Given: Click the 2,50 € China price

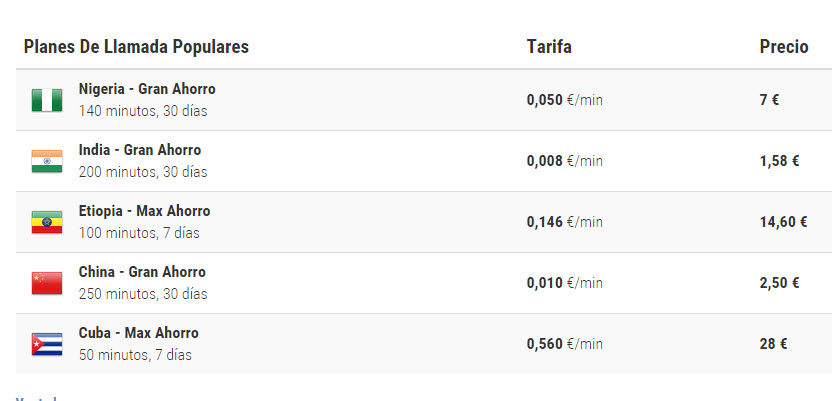Looking at the screenshot, I should click(x=779, y=283).
